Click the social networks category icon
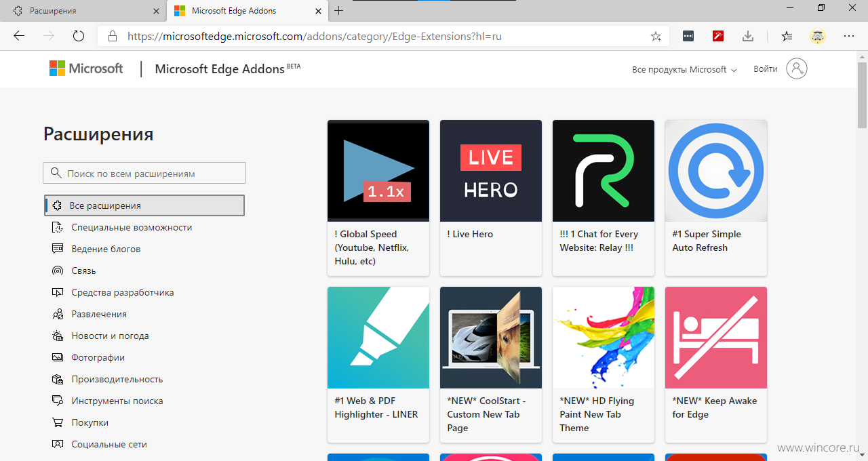 click(x=58, y=444)
